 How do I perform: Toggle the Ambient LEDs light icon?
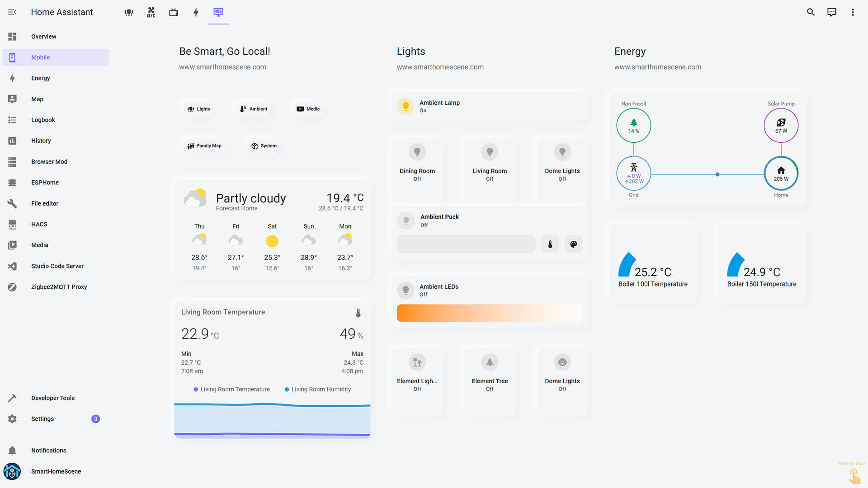[x=406, y=290]
